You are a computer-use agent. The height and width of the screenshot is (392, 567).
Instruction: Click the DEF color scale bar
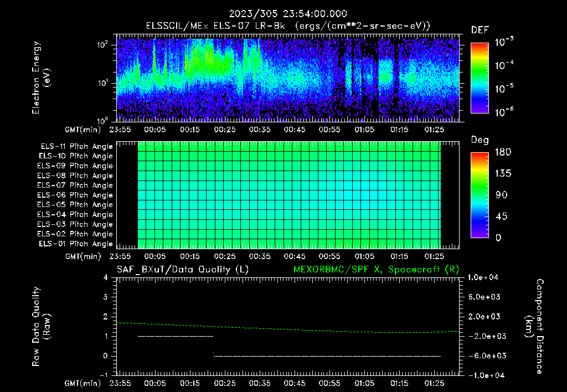click(480, 78)
